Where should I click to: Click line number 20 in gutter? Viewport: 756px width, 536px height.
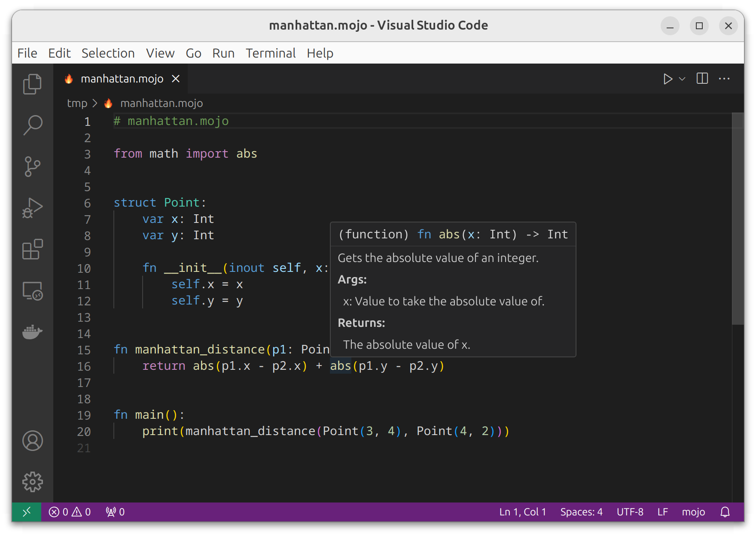tap(84, 432)
